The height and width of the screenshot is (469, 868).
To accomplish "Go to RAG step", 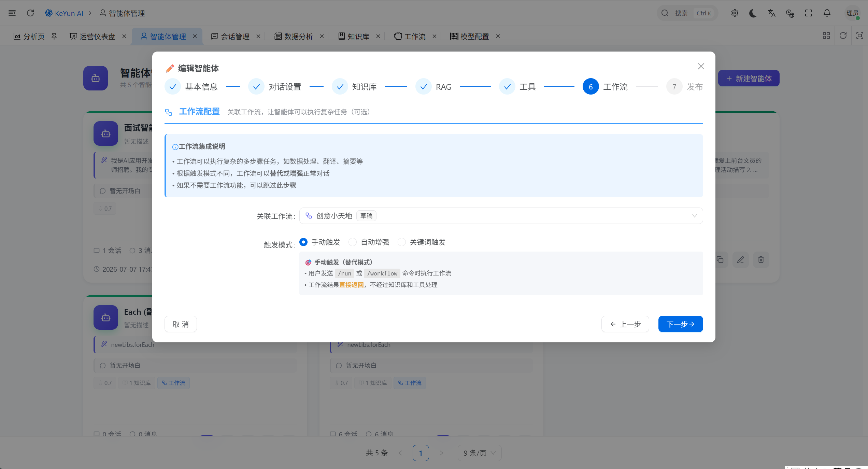I will [433, 87].
